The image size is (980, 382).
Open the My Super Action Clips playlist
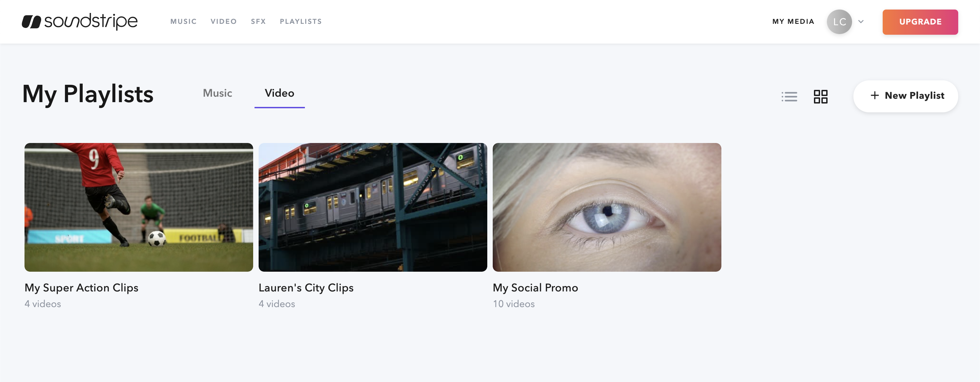coord(81,288)
